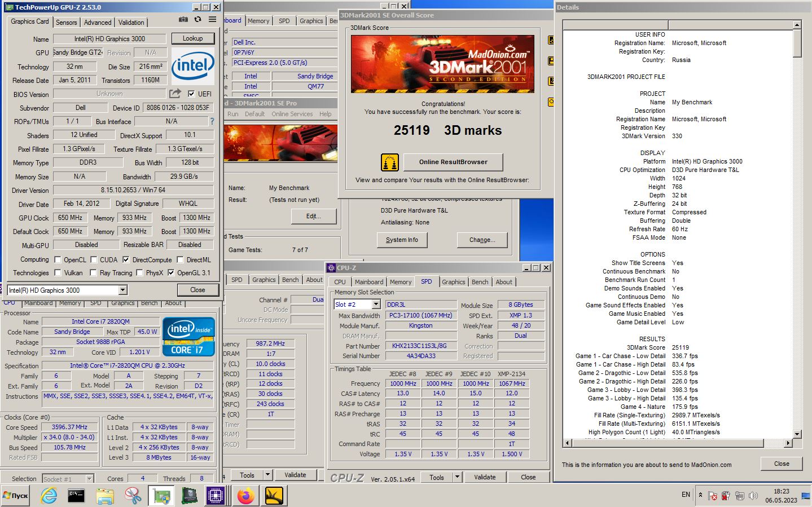Expand the GPU-Z graphics adapter dropdown
Viewport: 812px width, 507px height.
coord(122,290)
